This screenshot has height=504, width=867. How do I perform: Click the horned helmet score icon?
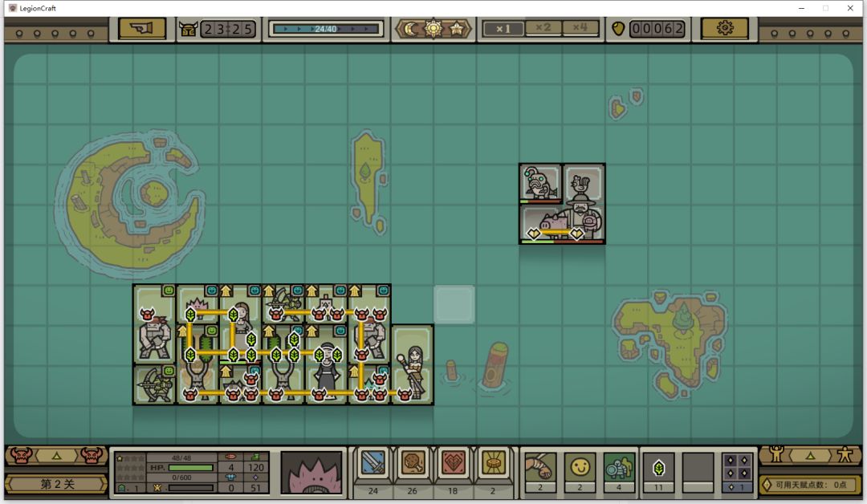(188, 29)
